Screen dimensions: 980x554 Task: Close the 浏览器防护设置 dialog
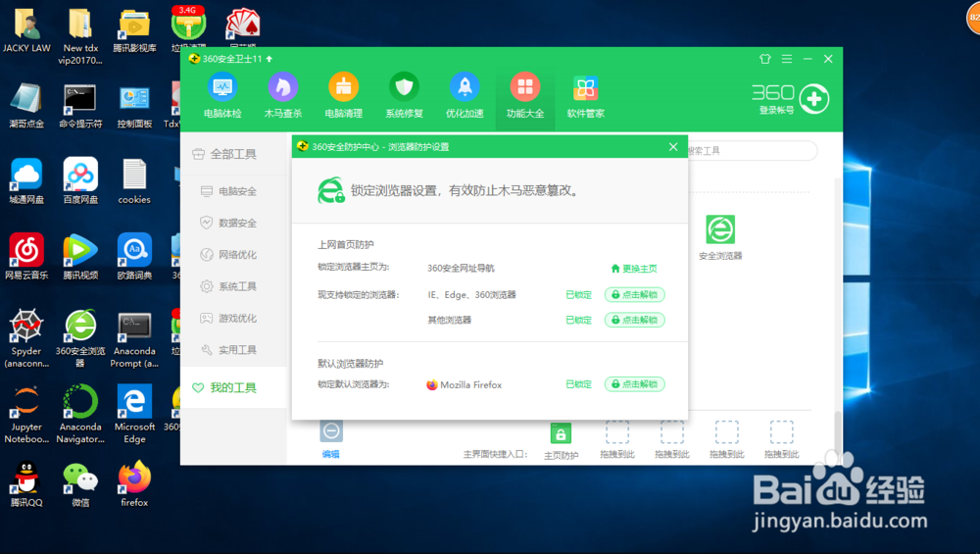(x=673, y=146)
